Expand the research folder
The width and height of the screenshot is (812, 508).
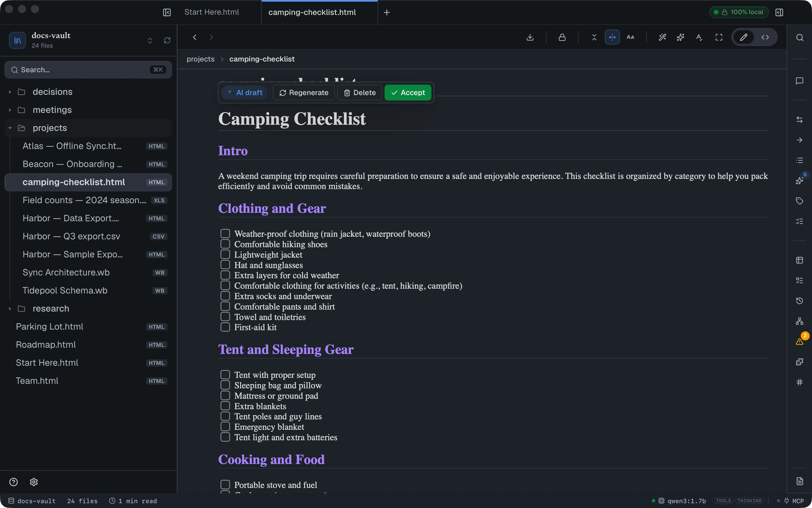pyautogui.click(x=10, y=309)
